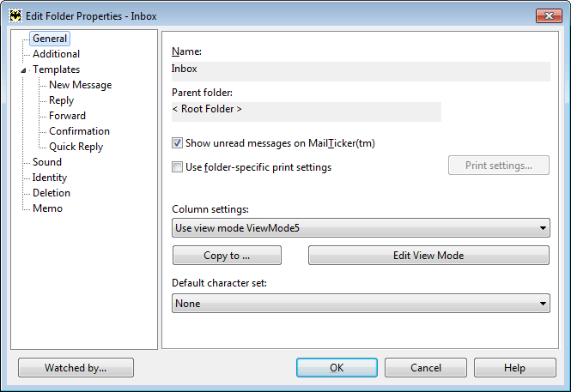
Task: Open the Identity settings page
Action: [x=50, y=178]
